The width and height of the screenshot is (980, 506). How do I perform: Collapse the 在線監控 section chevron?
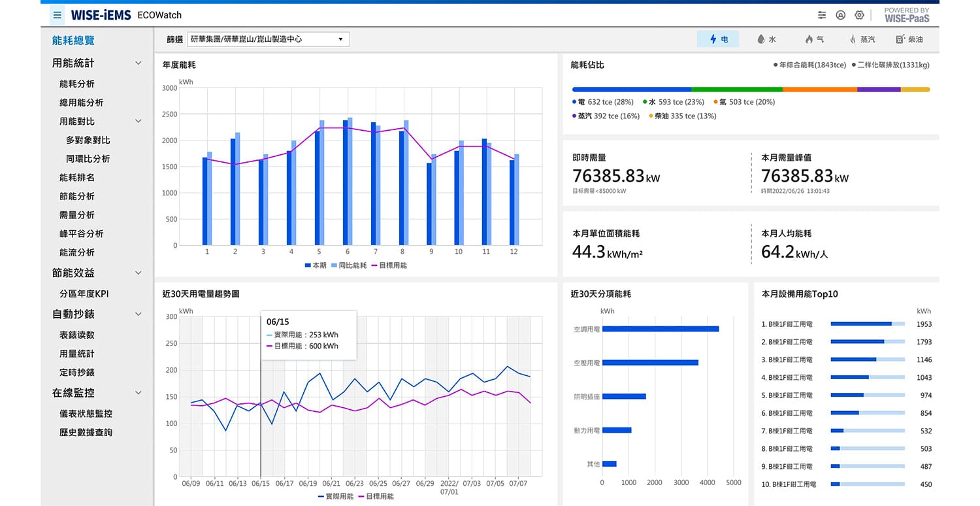[138, 393]
